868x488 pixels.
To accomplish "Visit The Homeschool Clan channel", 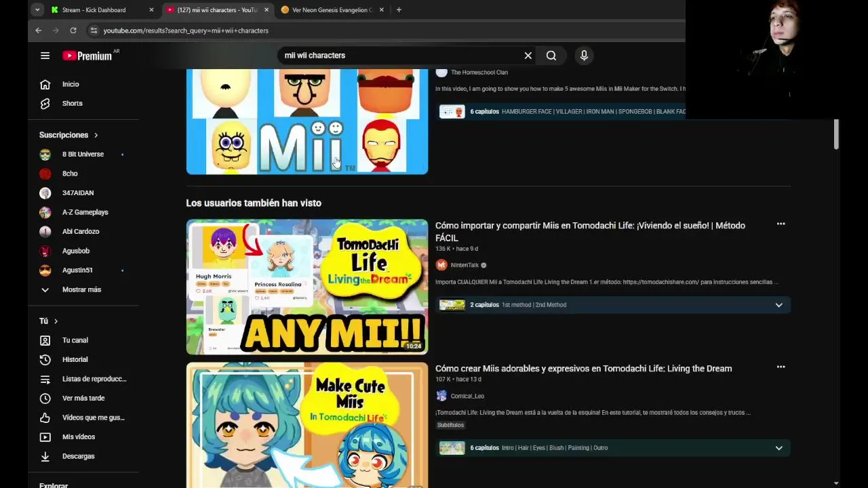I will coord(479,73).
